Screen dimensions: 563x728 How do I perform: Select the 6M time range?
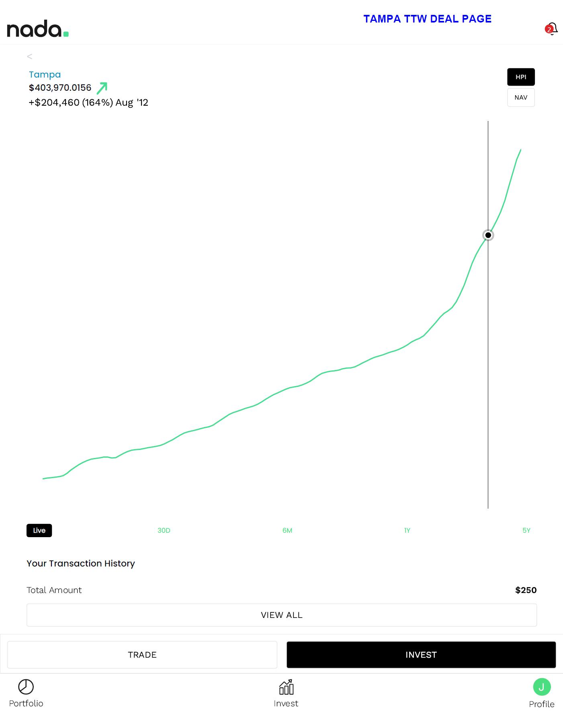287,530
